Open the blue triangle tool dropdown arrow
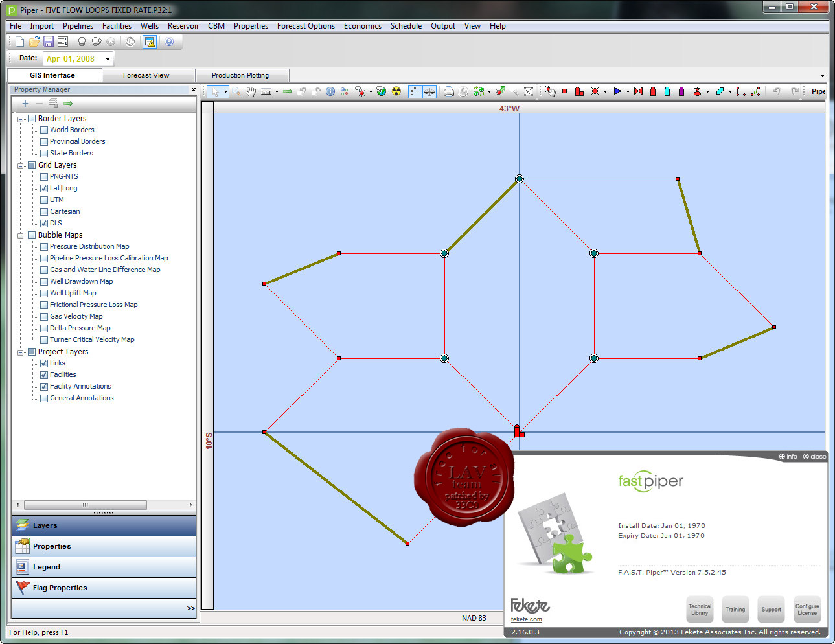The height and width of the screenshot is (644, 835). [x=628, y=91]
